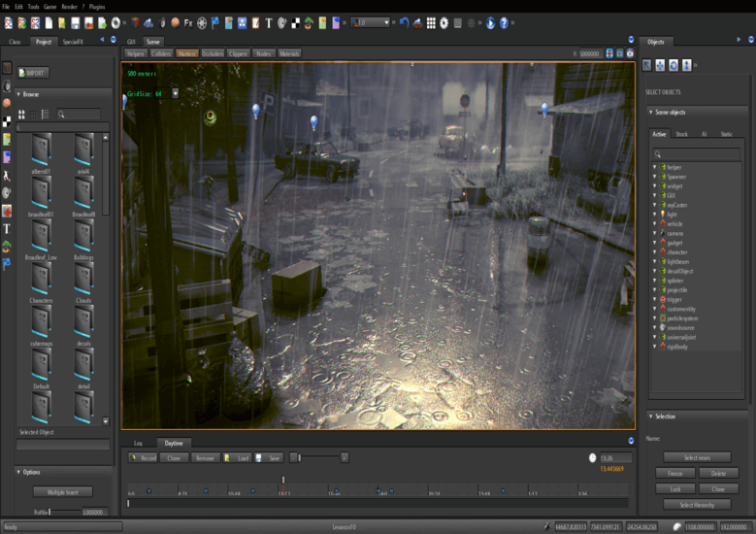756x534 pixels.
Task: Click the grid icon in top toolbar
Action: (x=430, y=22)
